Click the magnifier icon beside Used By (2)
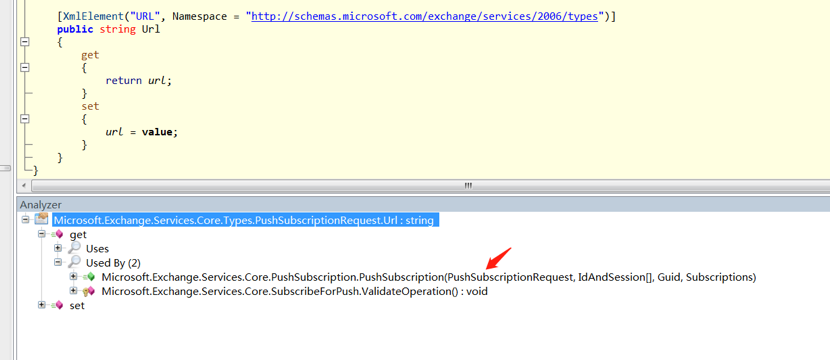The image size is (830, 360). (x=74, y=263)
